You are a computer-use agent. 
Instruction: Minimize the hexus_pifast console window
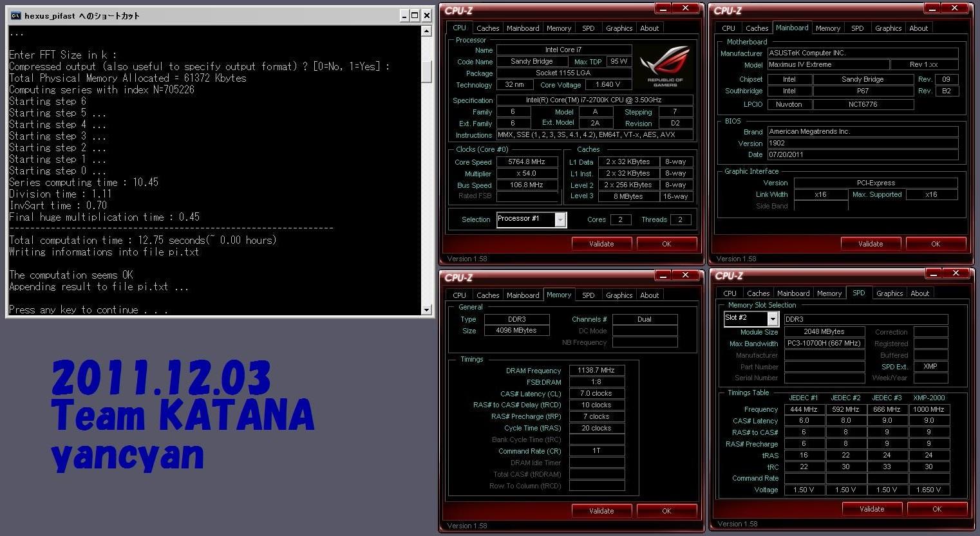(404, 15)
